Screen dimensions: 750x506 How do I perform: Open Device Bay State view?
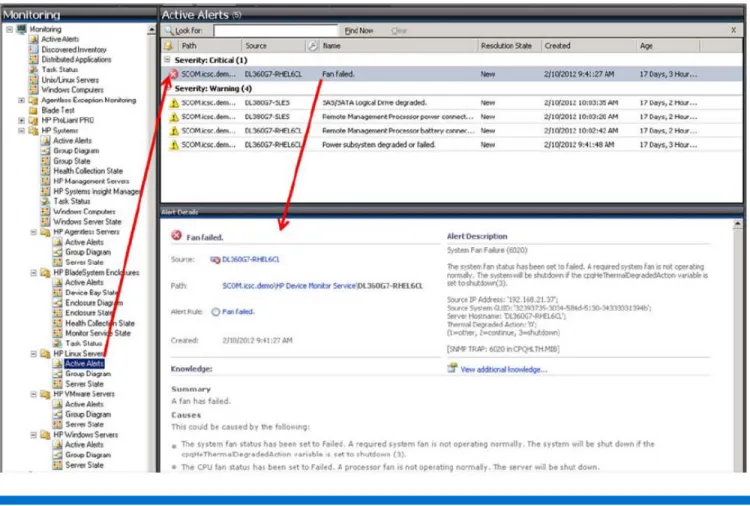(x=91, y=292)
